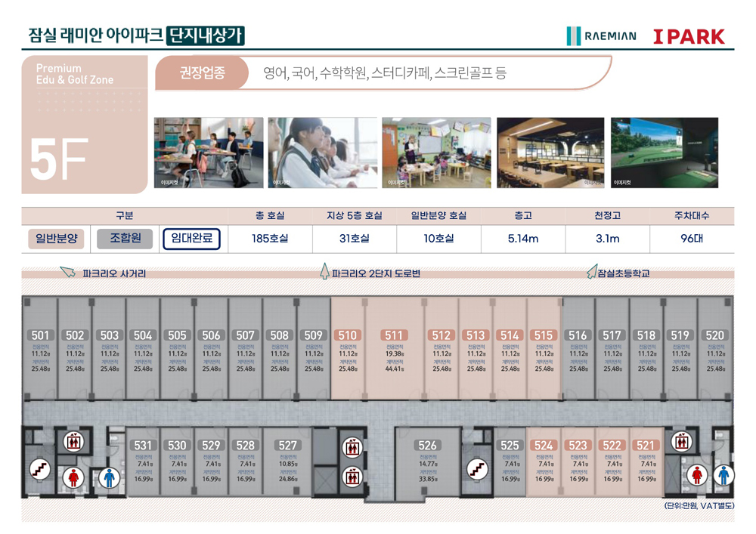Select gray unit 525
Screen dimensions: 756x534
(x=510, y=462)
